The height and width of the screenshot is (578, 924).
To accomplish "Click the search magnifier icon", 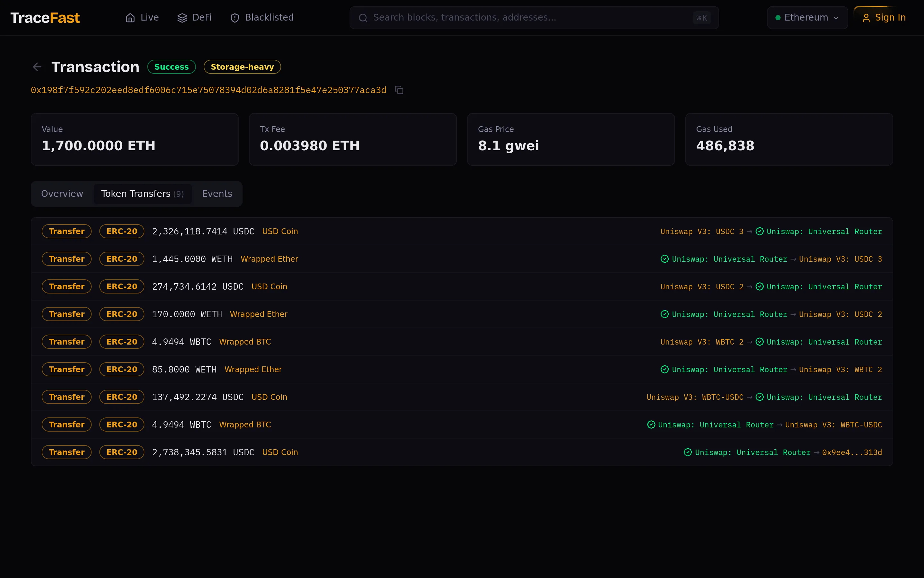I will click(363, 18).
